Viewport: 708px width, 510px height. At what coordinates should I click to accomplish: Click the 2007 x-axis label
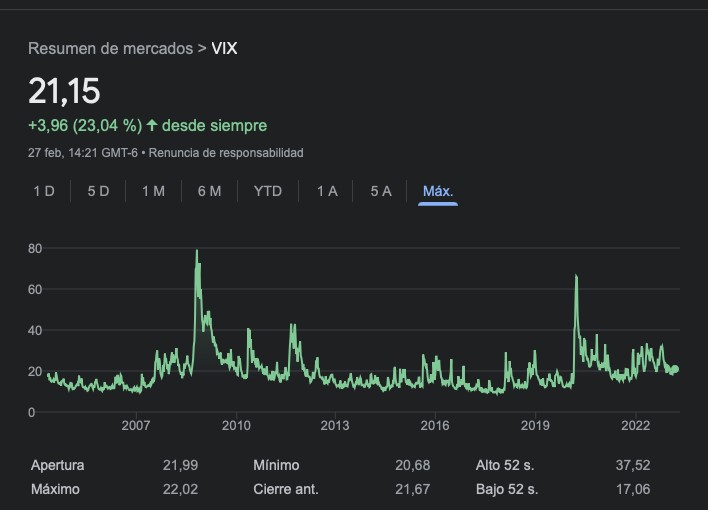click(x=136, y=426)
